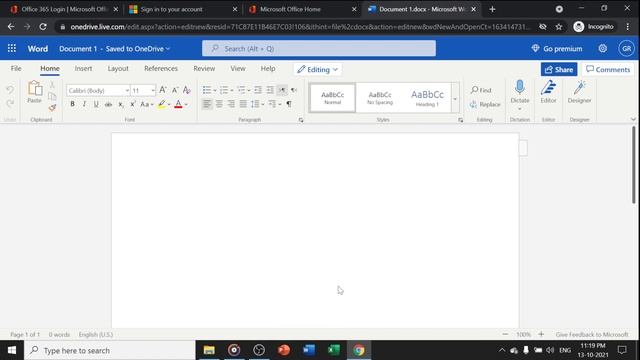Apply the Heading 1 style
The width and height of the screenshot is (640, 360).
pos(427,98)
